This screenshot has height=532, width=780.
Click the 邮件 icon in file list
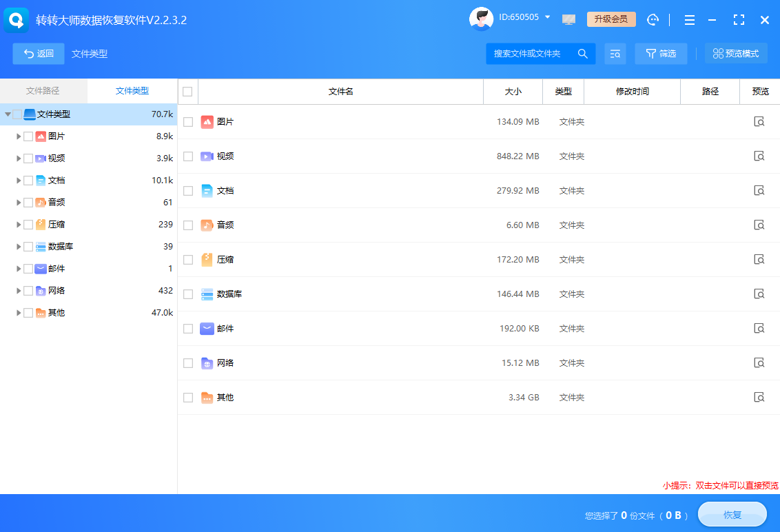[x=207, y=329]
